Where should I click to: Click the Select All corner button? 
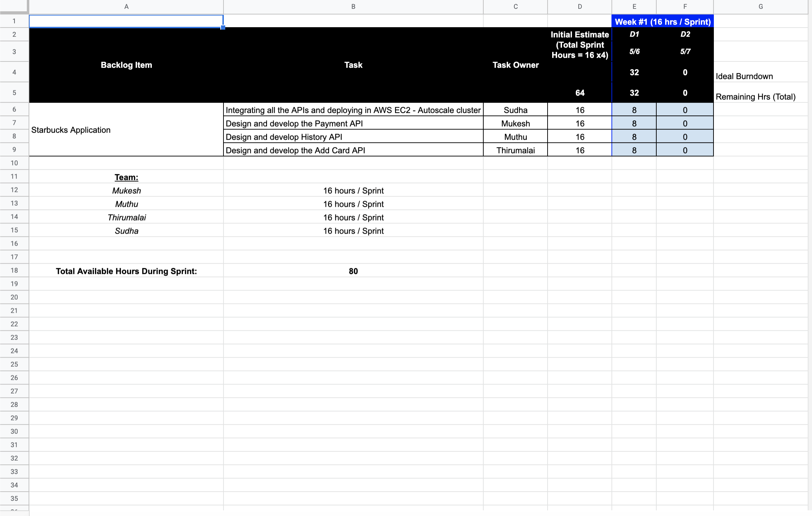click(x=14, y=6)
